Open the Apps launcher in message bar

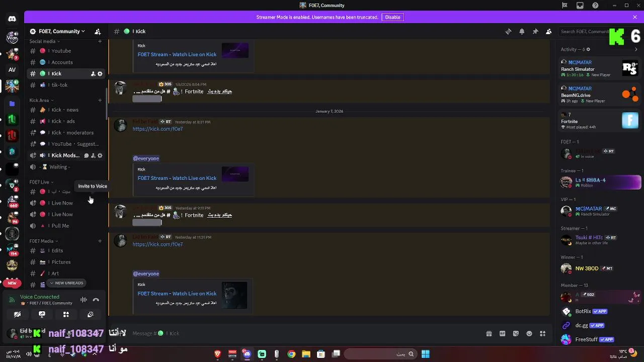click(542, 333)
